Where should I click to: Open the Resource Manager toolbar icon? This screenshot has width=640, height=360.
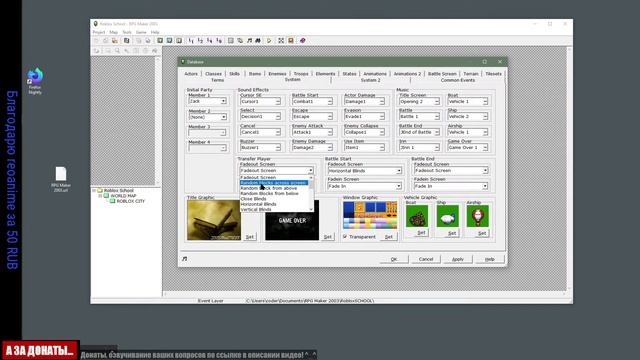[240, 40]
